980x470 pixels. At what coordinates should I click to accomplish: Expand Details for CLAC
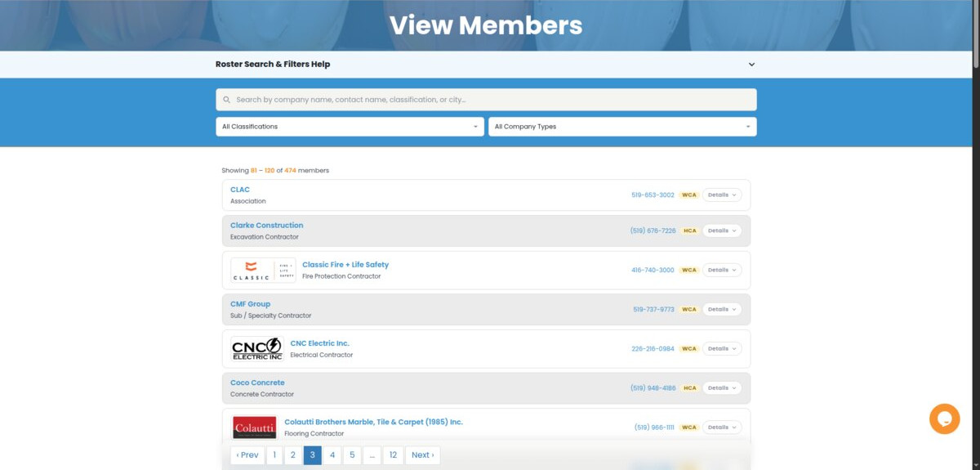point(722,195)
